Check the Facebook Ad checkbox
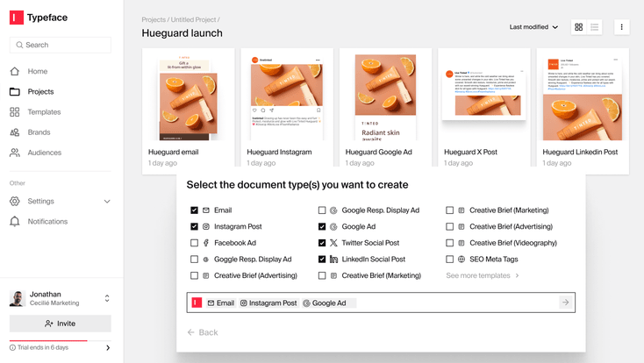Viewport: 644px width, 363px height. coord(194,243)
